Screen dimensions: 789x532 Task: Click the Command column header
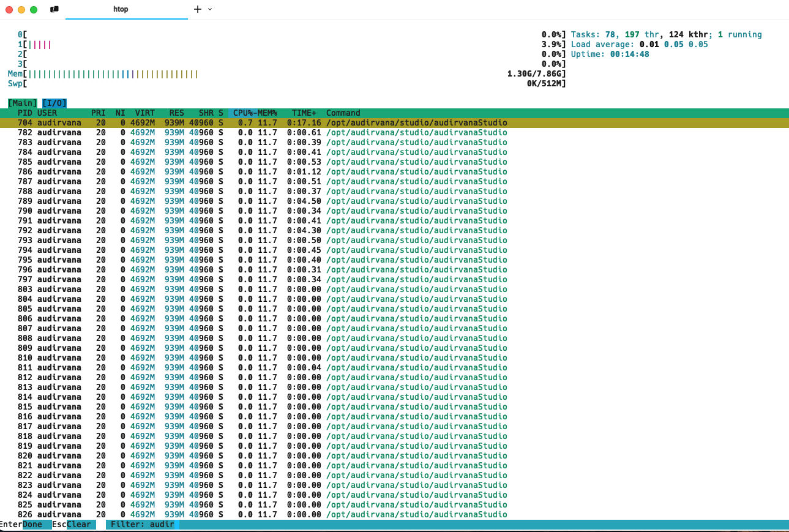(343, 113)
